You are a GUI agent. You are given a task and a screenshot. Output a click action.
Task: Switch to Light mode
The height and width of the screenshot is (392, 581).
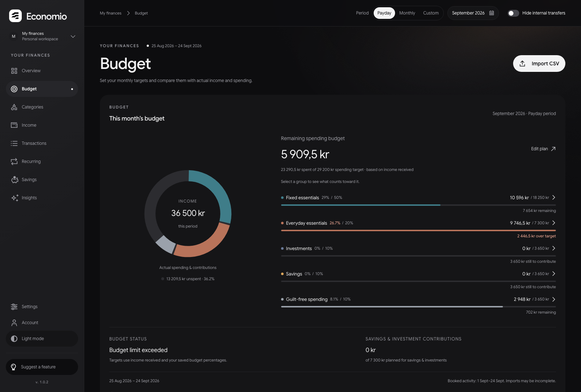(x=42, y=339)
